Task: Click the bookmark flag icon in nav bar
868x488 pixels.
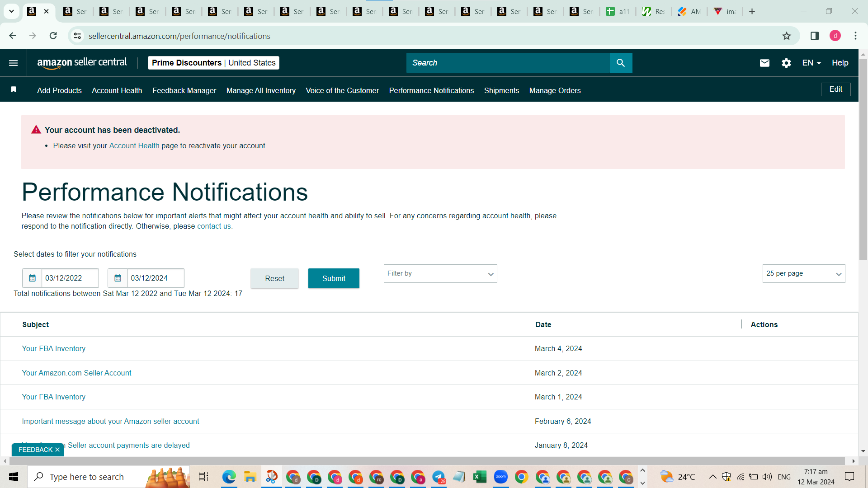Action: pos(14,90)
